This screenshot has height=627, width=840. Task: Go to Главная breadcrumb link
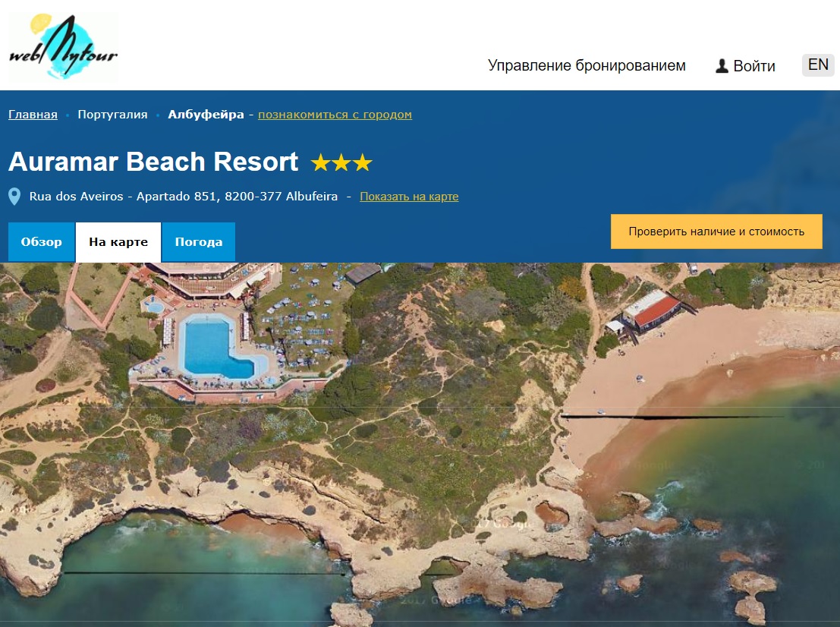33,114
